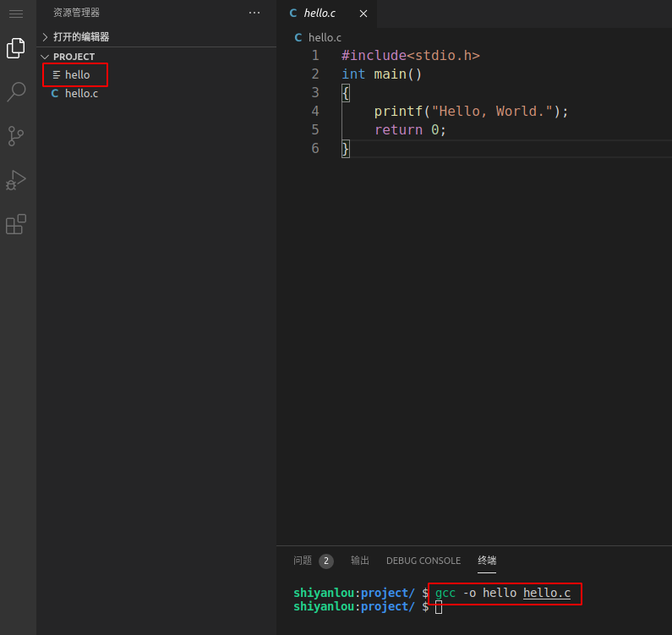Click the problems count badge 2
Image resolution: width=672 pixels, height=635 pixels.
tap(326, 561)
